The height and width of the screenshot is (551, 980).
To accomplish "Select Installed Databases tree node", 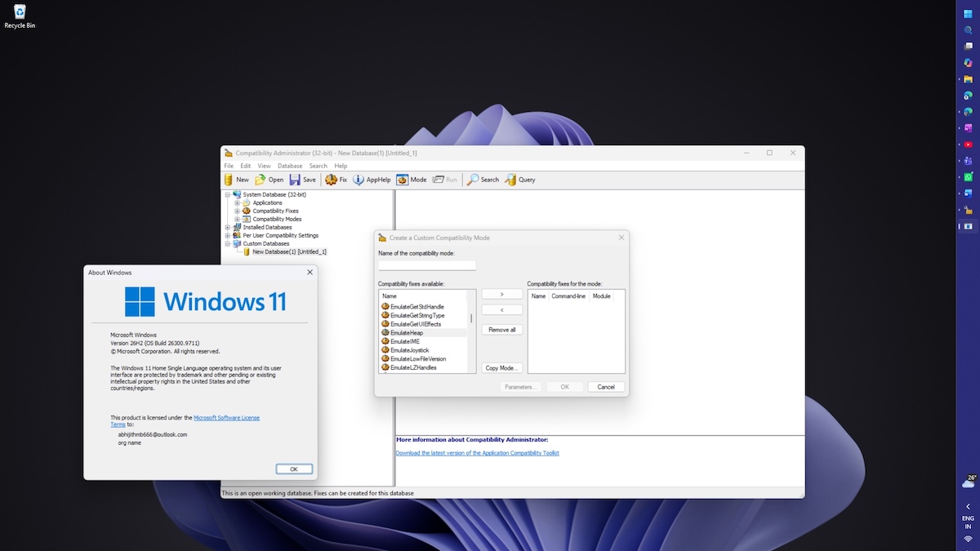I will [x=267, y=227].
